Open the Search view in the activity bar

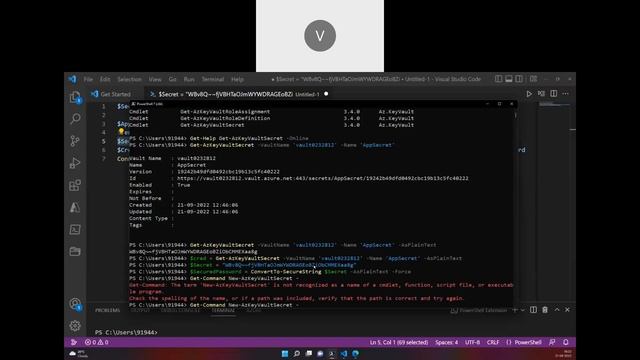[x=75, y=119]
